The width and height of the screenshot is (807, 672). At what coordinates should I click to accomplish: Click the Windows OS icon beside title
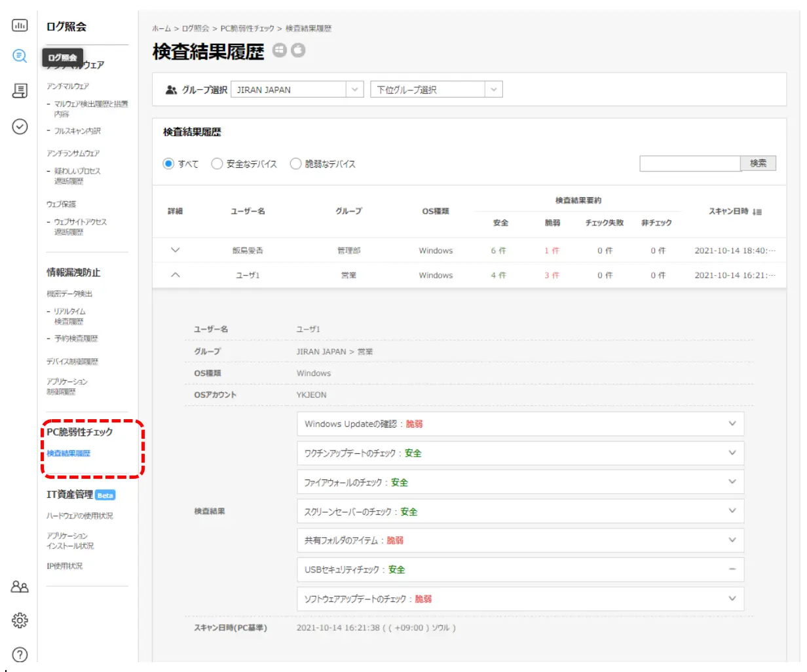click(280, 50)
